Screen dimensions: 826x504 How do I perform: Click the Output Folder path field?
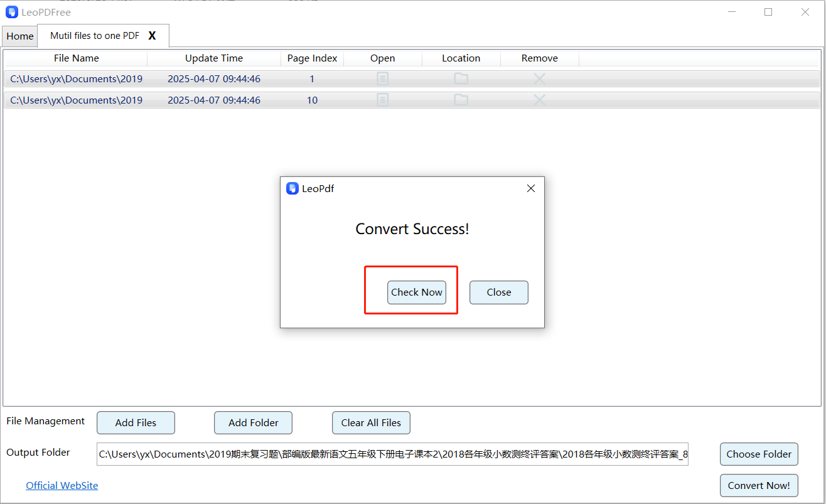pyautogui.click(x=393, y=454)
